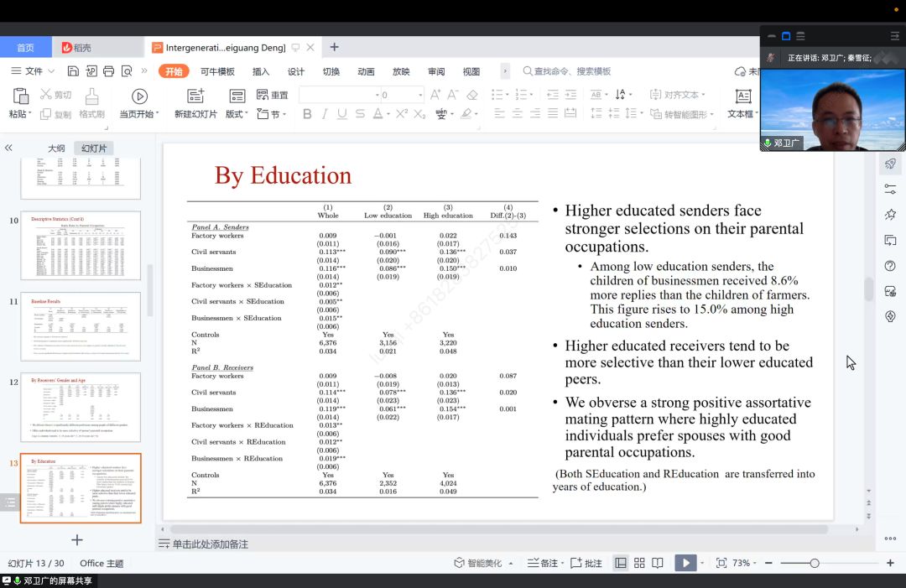Open print preview from the quick toolbar
The image size is (906, 588).
point(127,71)
